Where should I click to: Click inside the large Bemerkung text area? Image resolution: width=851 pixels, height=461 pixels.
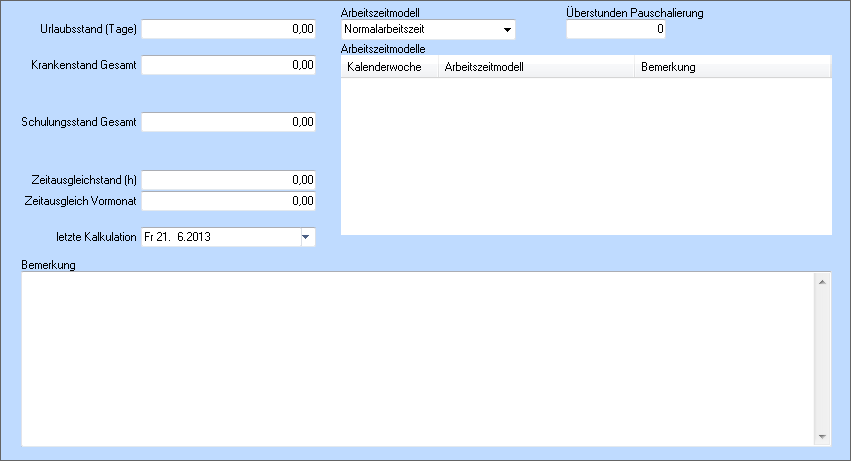coord(416,358)
